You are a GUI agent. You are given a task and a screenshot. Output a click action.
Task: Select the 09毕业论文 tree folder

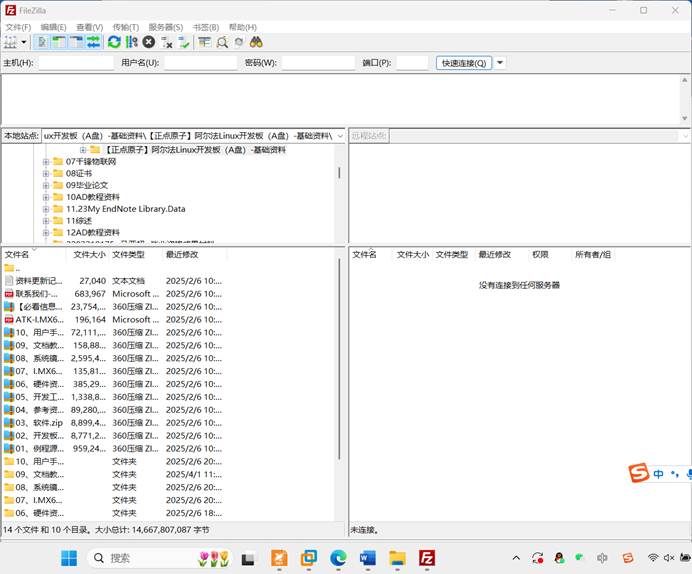click(86, 185)
